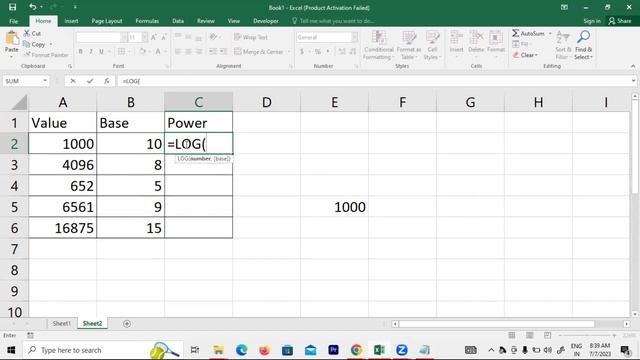Click the Select All corner triangle of the grid

pos(19,102)
